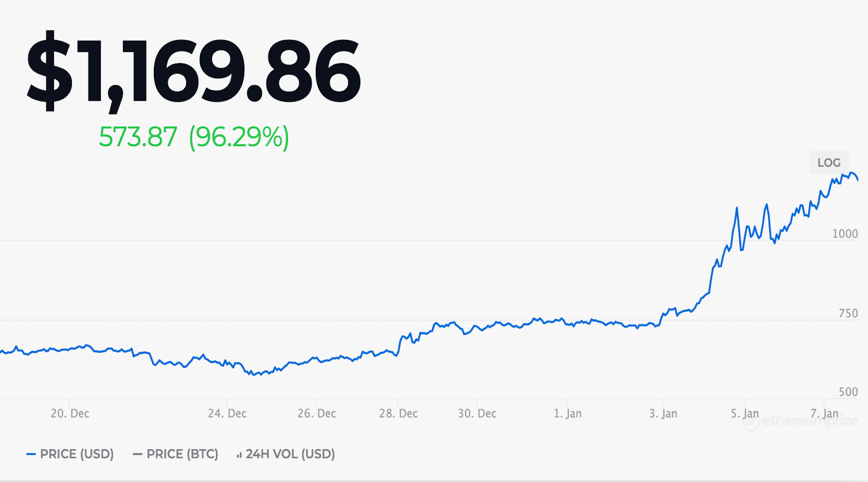Click the (96.29%) percentage change

[x=239, y=137]
